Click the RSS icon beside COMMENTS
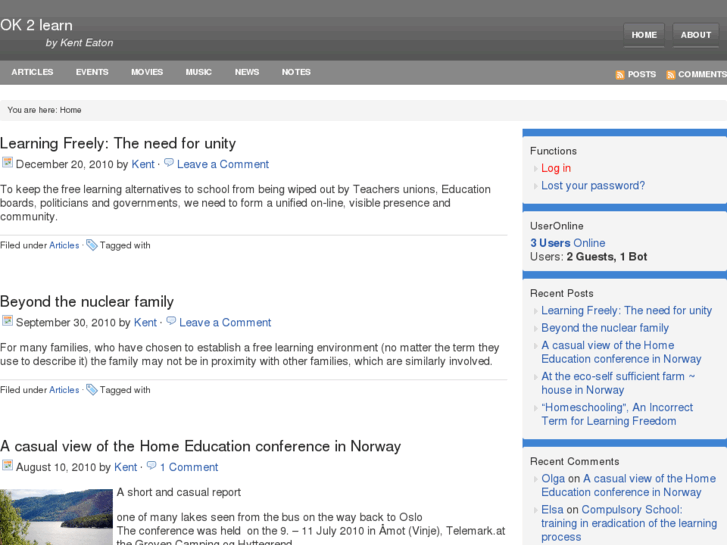 coord(670,75)
